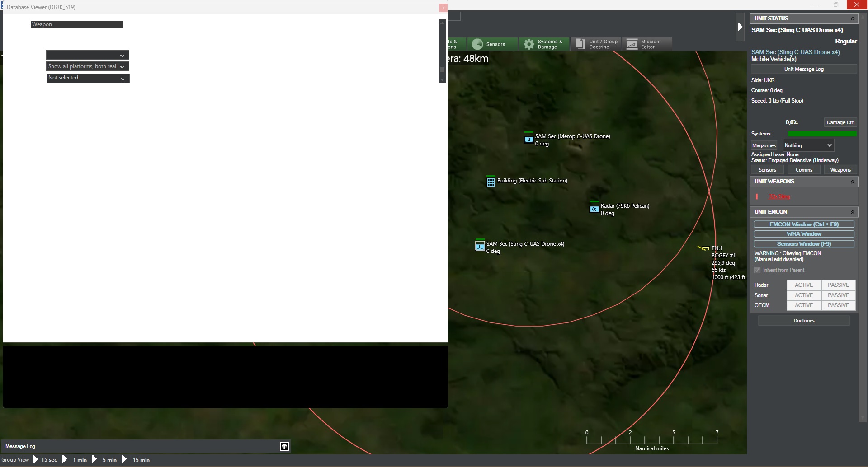Click the 'Status: Engaged Defensive (Underway)' text
This screenshot has height=467, width=868.
(x=795, y=160)
